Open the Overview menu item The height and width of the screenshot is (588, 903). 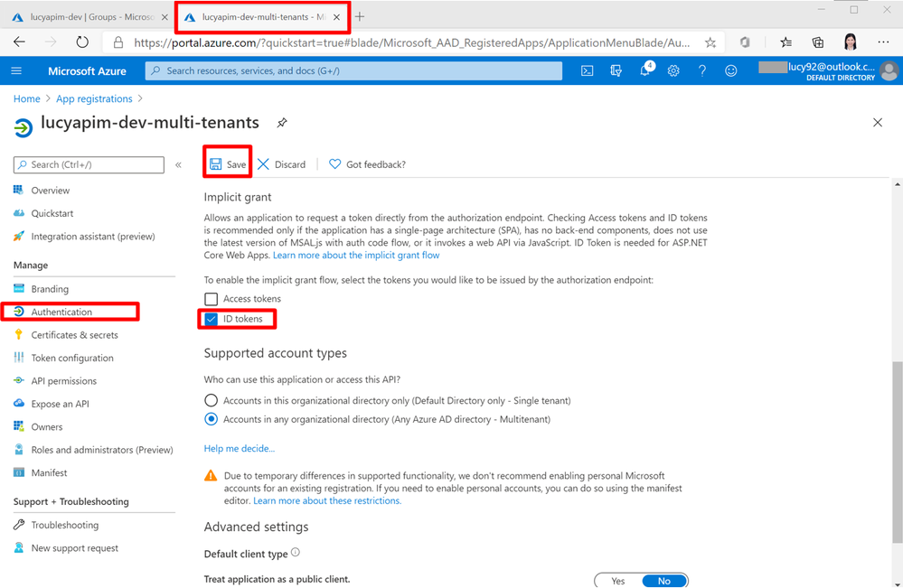[x=50, y=191]
